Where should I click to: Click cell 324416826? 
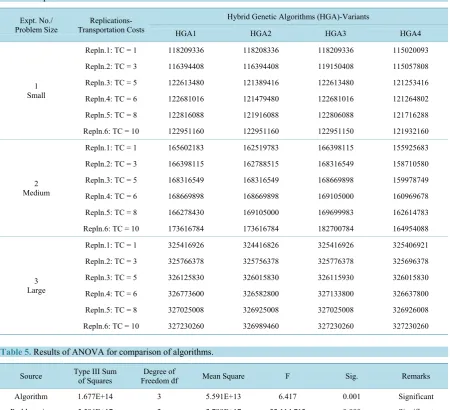pyautogui.click(x=261, y=245)
